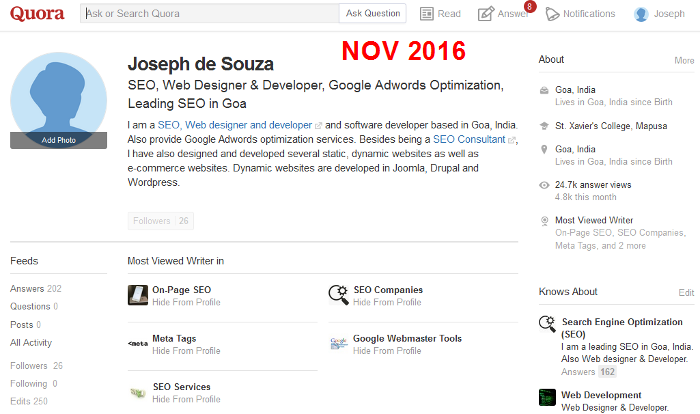The height and width of the screenshot is (414, 700).
Task: Hide SEO Services from profile
Action: pos(186,399)
